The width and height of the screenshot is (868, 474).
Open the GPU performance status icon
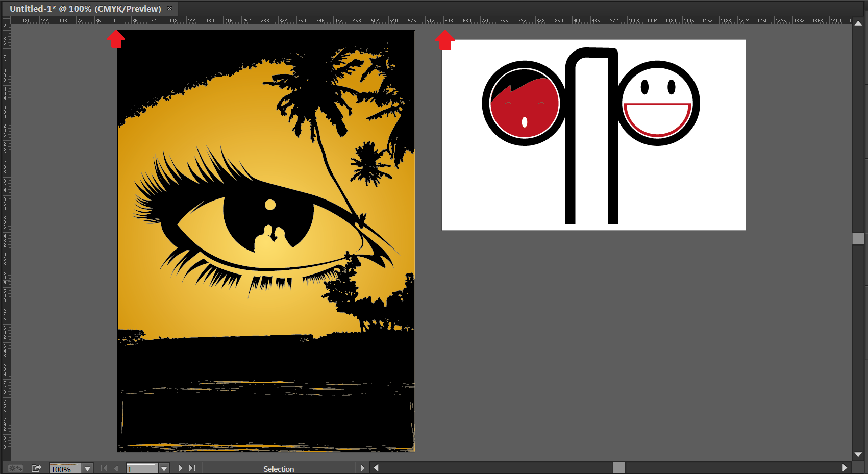(x=15, y=468)
